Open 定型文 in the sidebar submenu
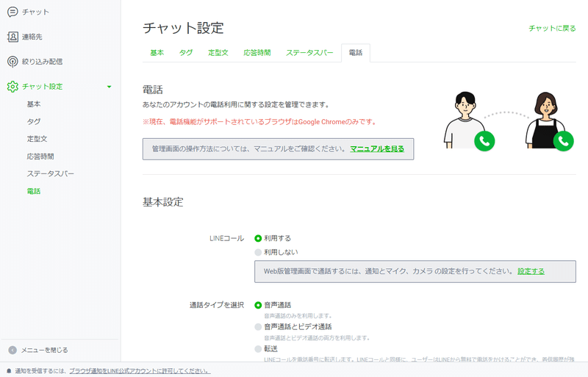588x377 pixels. tap(37, 139)
